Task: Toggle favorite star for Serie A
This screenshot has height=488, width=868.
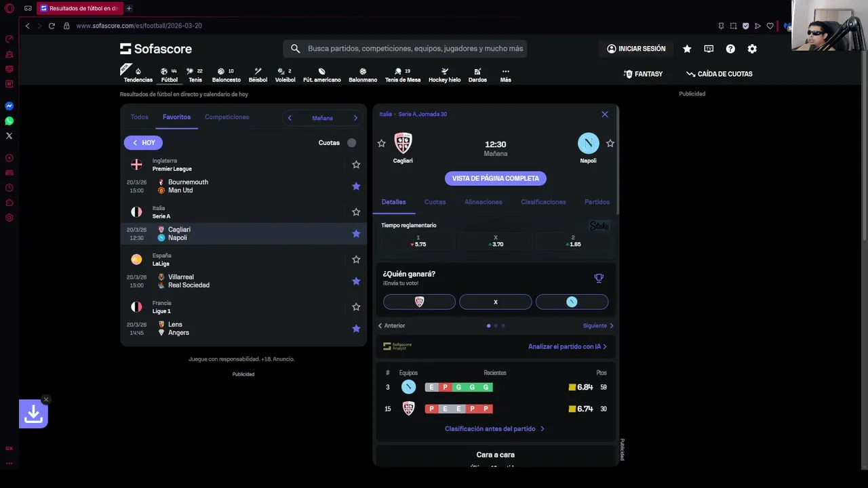Action: [x=356, y=212]
